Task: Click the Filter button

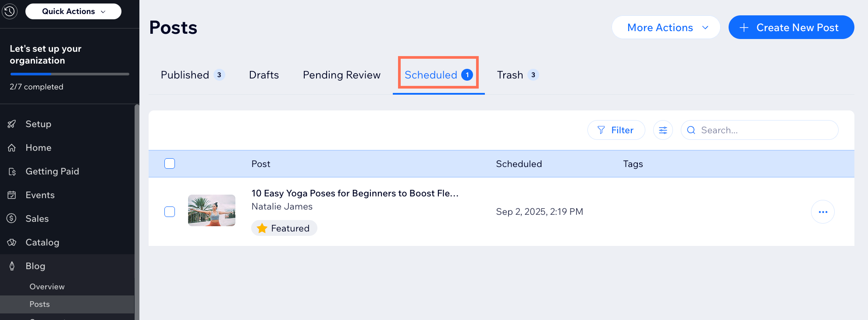Action: [x=616, y=130]
